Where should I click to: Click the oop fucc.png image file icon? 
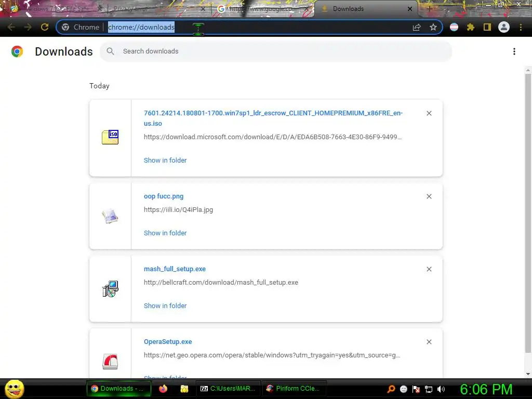point(110,216)
